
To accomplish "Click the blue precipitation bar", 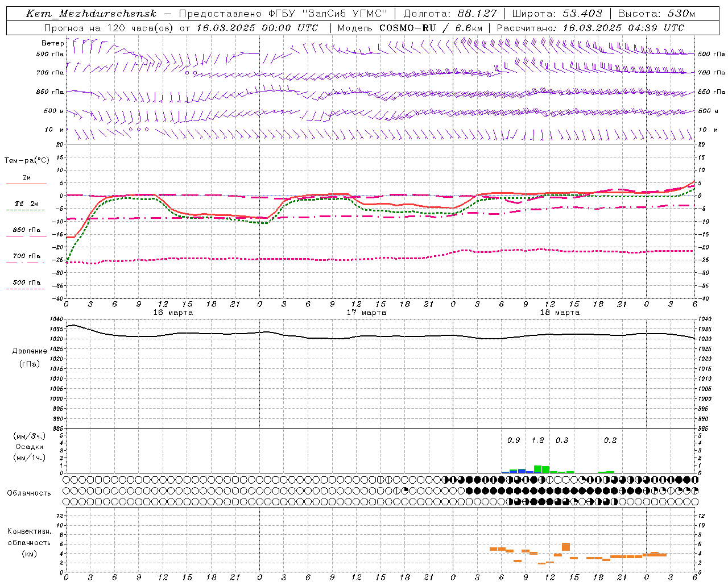I will [x=522, y=471].
